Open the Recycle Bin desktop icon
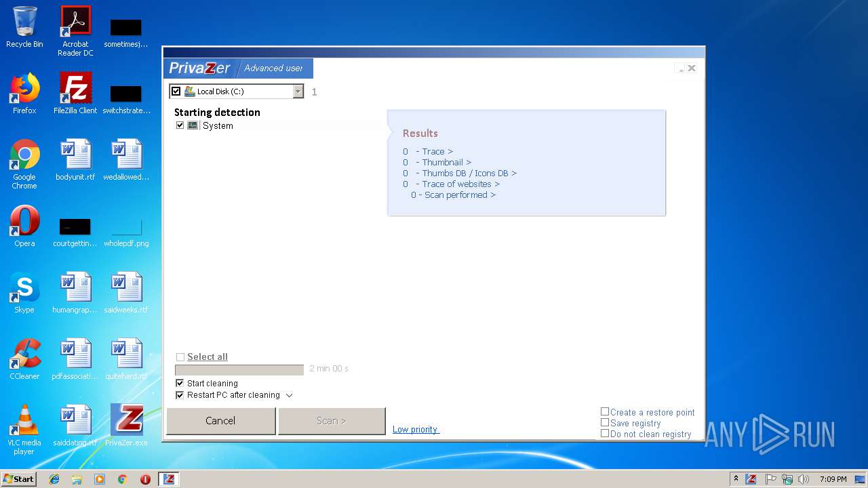This screenshot has height=488, width=868. [24, 27]
